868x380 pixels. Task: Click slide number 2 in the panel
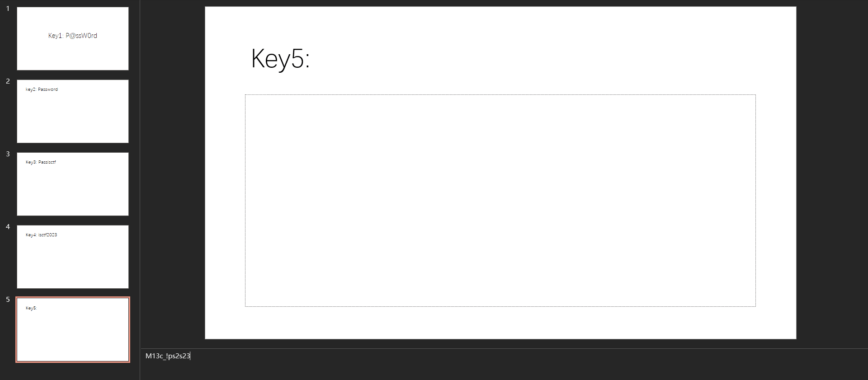(x=8, y=81)
